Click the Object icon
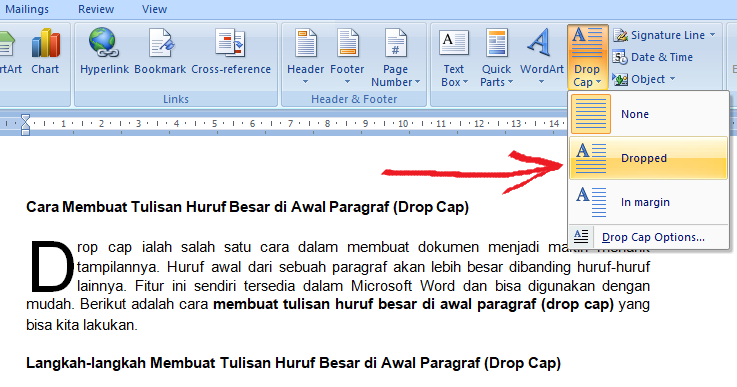 (620, 79)
